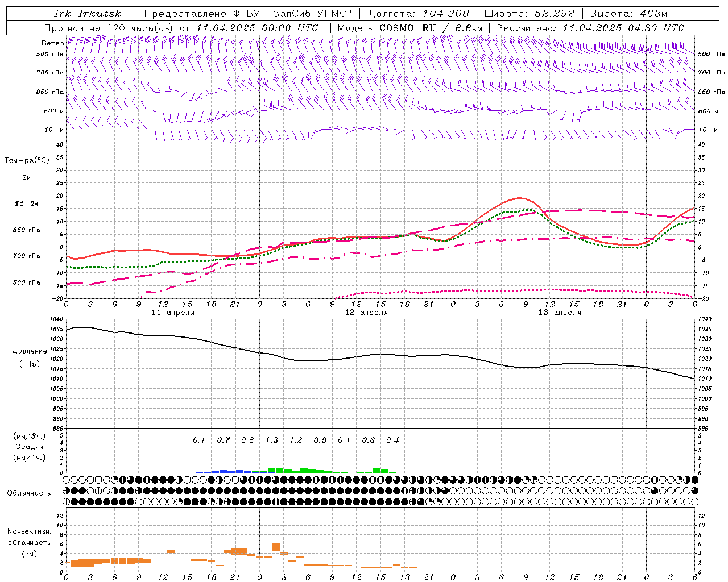Click the Облачность cloudiness label
Image resolution: width=728 pixels, height=582 pixels.
[29, 493]
